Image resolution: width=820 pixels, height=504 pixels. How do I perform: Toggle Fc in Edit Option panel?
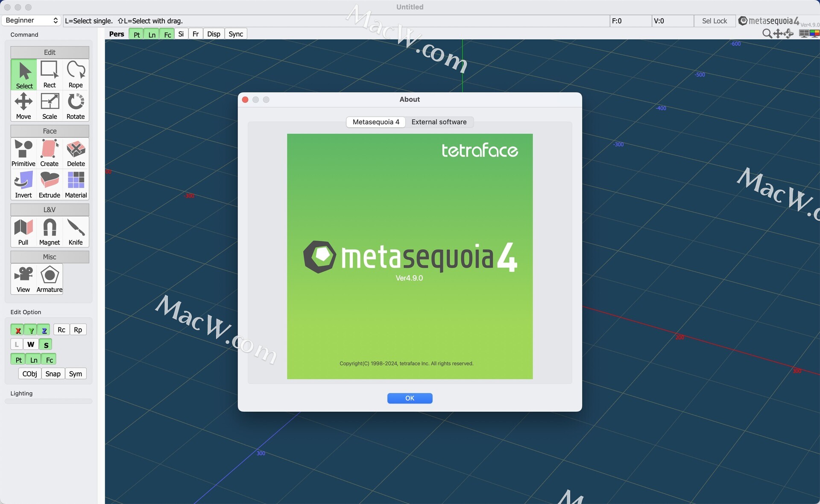point(49,360)
